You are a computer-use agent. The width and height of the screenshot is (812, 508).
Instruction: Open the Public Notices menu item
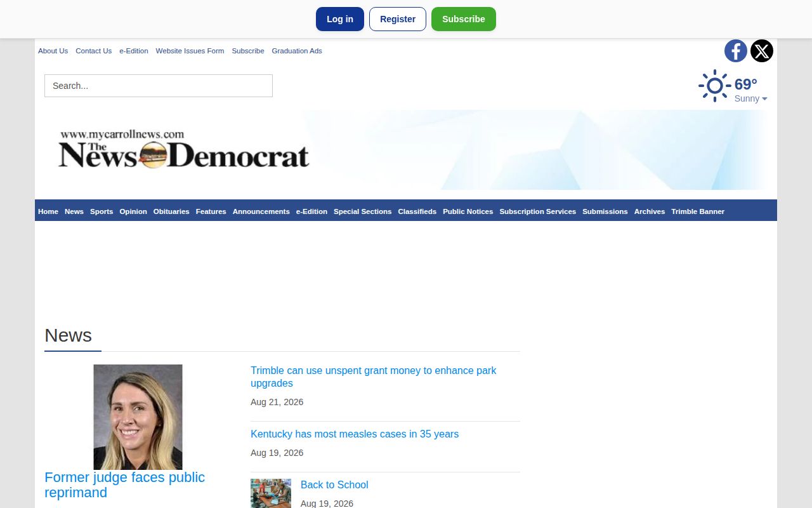(x=468, y=211)
